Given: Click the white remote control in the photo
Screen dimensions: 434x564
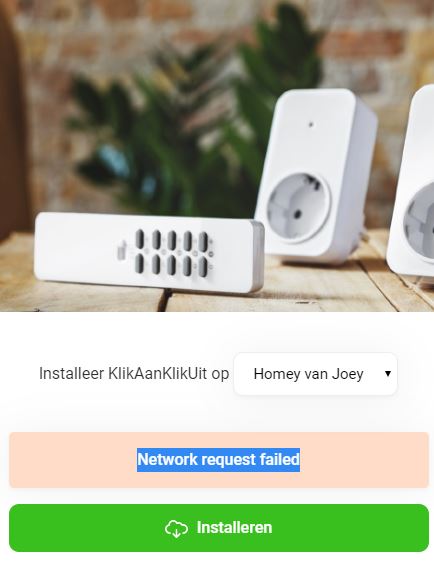Looking at the screenshot, I should (149, 253).
